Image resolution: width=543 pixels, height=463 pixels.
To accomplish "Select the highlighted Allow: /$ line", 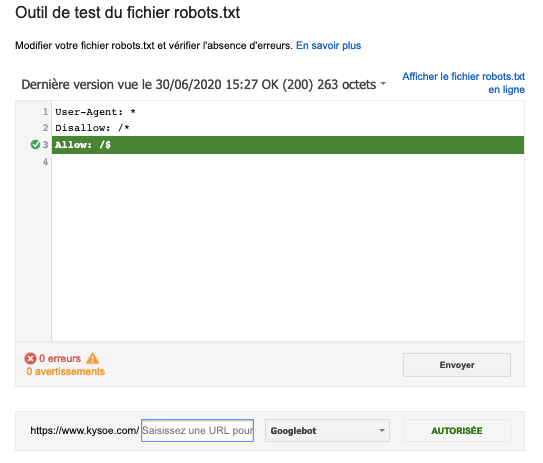I will tap(288, 145).
